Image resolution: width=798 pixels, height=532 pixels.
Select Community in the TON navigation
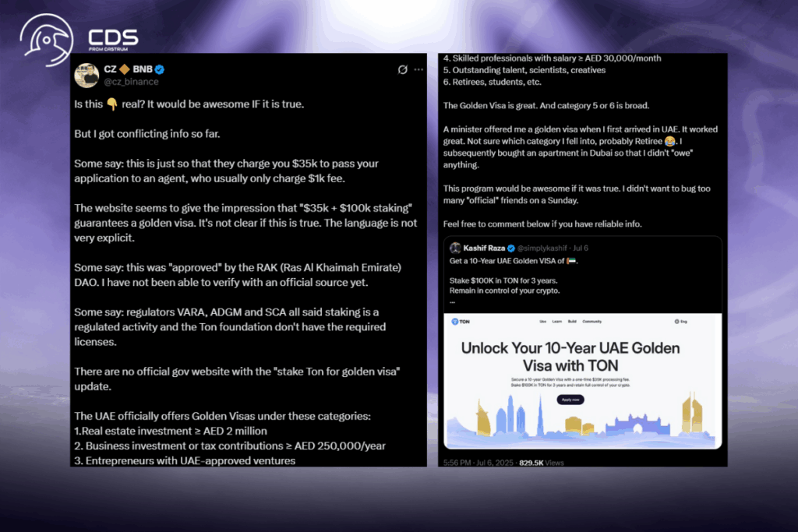tap(591, 321)
